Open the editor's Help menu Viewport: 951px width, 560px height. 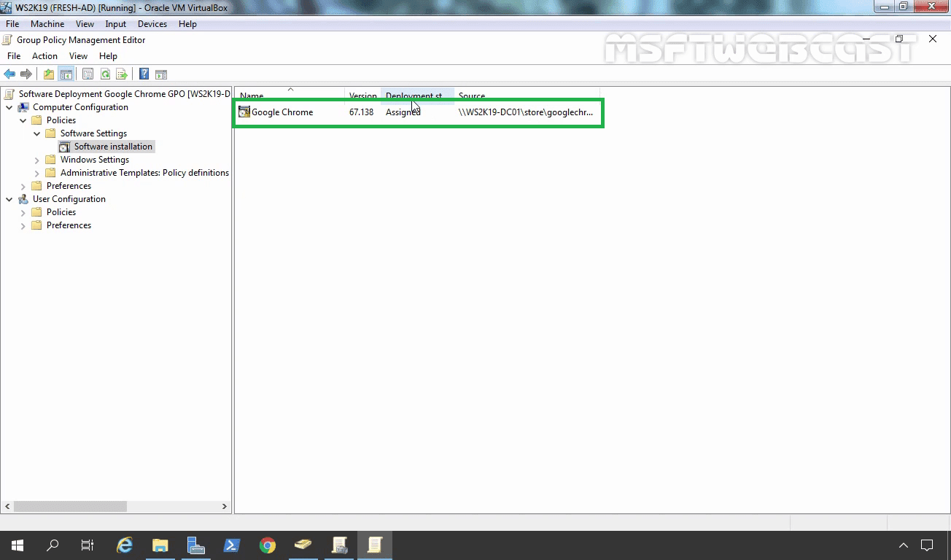[x=108, y=56]
